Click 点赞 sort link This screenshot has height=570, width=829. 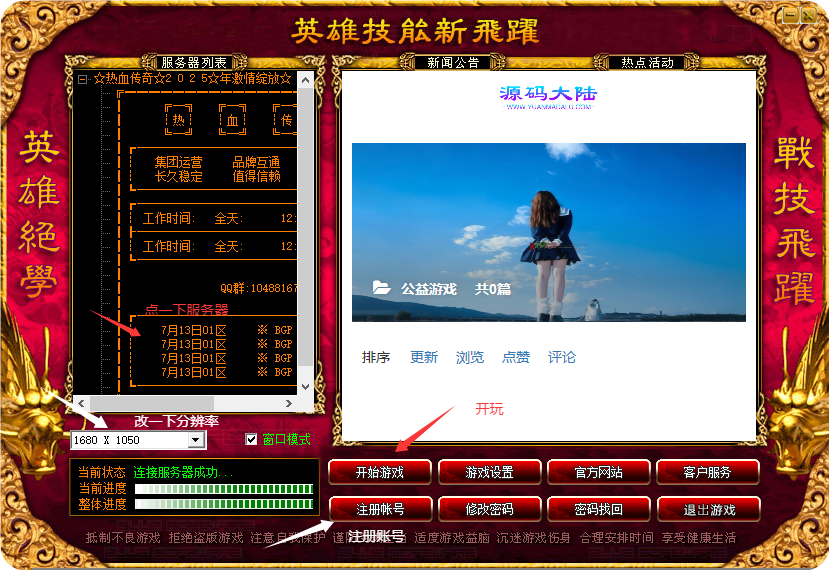click(516, 357)
